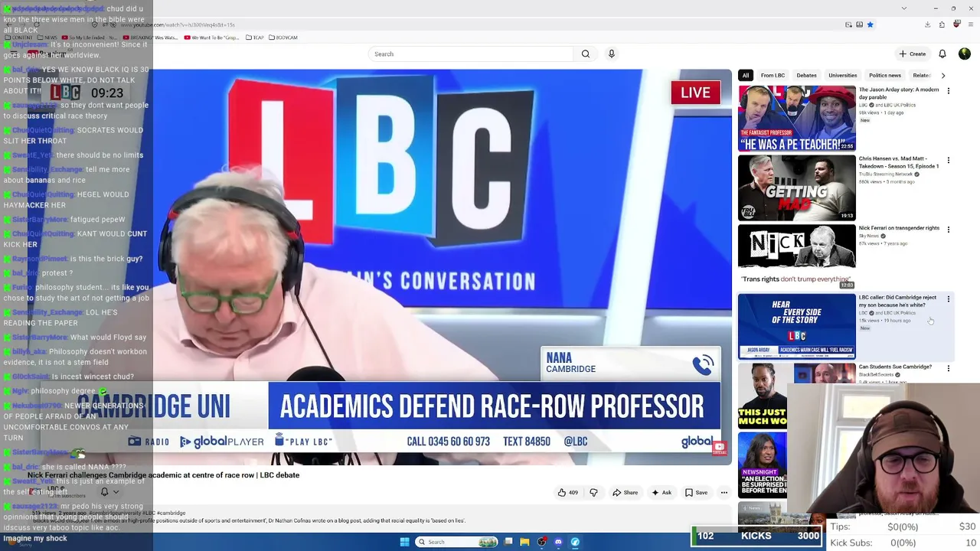Screen dimensions: 980x551
Task: Show more filter chips with the right arrow
Action: pyautogui.click(x=943, y=76)
